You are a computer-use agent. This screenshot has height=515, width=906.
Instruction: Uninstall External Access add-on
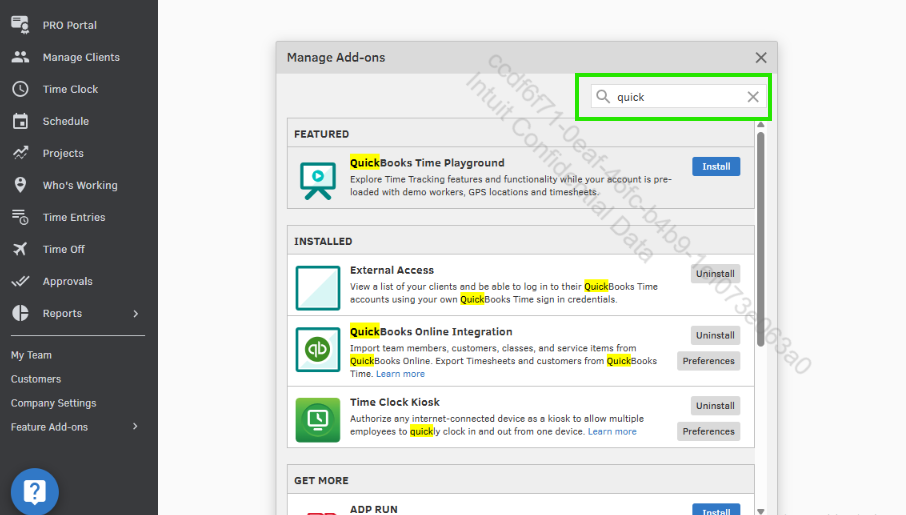coord(715,273)
